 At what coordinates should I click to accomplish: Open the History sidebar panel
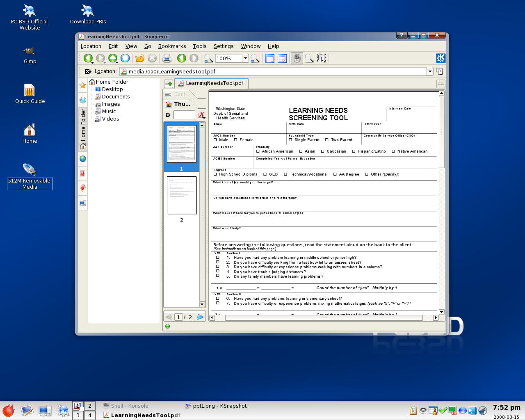tap(83, 100)
